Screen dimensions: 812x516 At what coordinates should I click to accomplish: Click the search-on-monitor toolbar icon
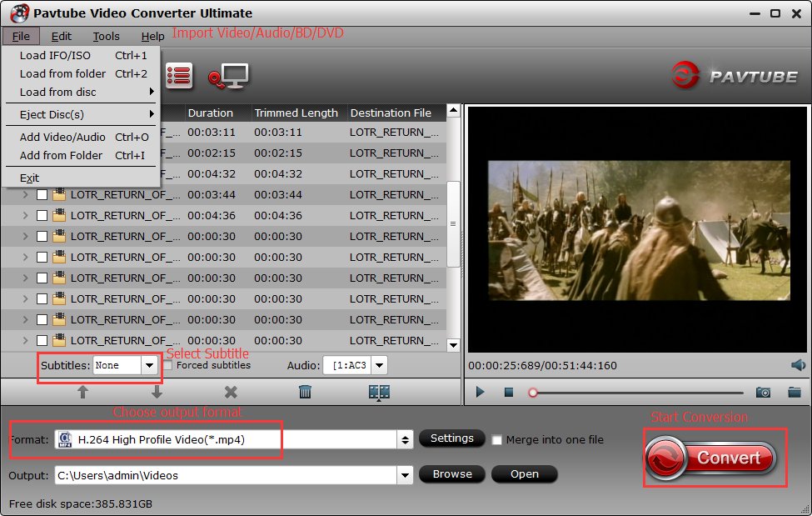coord(228,77)
